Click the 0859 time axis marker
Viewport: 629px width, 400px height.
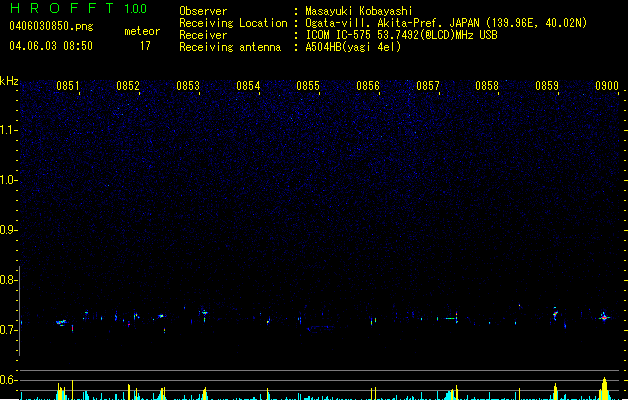(x=547, y=86)
